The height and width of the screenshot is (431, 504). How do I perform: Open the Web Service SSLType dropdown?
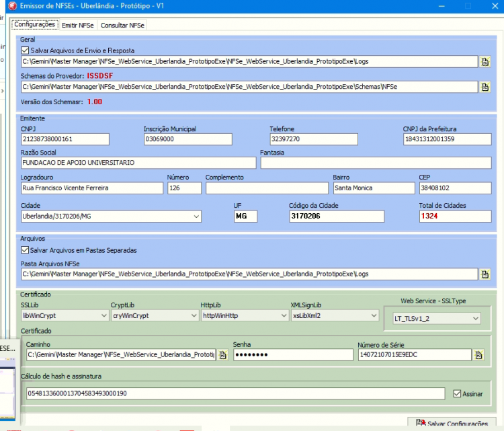(x=475, y=319)
